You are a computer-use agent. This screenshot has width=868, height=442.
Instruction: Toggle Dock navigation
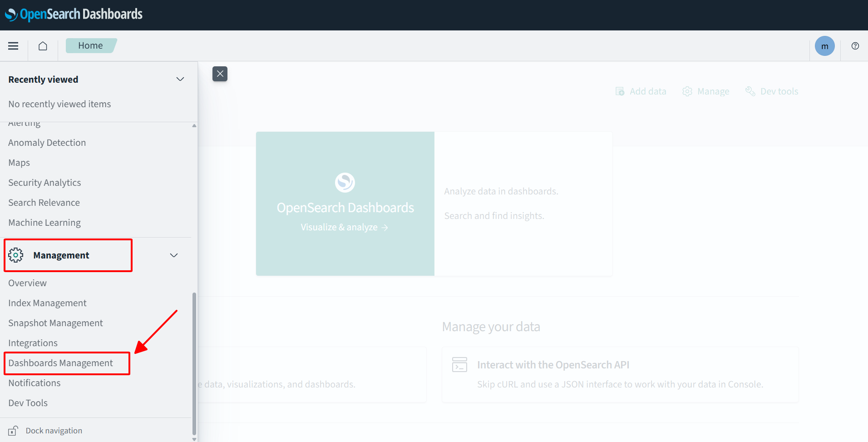54,431
